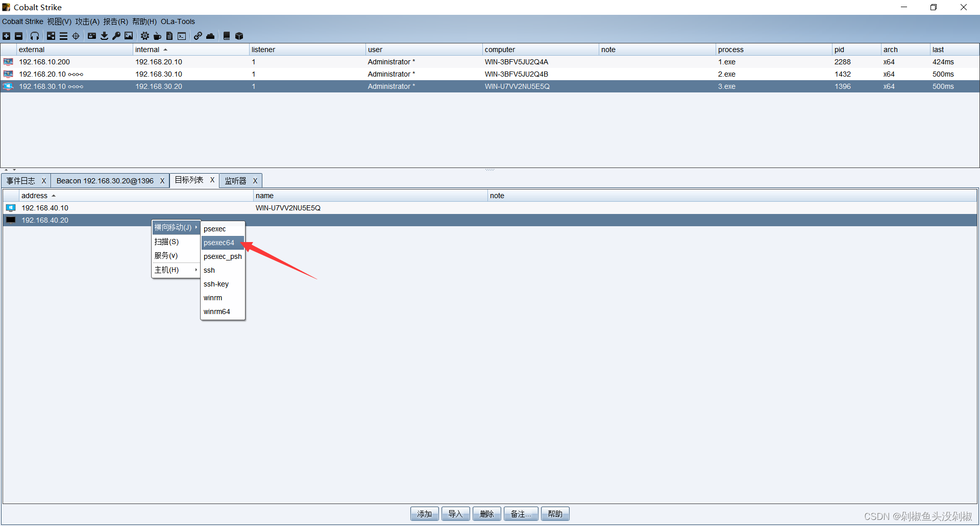
Task: Switch to Beacon 192.168.30.20@1396 tab
Action: coord(105,181)
